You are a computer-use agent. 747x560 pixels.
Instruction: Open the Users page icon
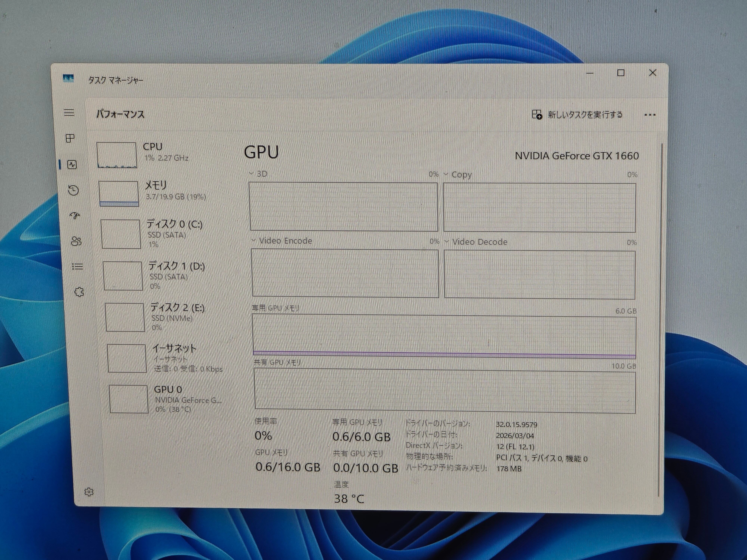point(76,241)
